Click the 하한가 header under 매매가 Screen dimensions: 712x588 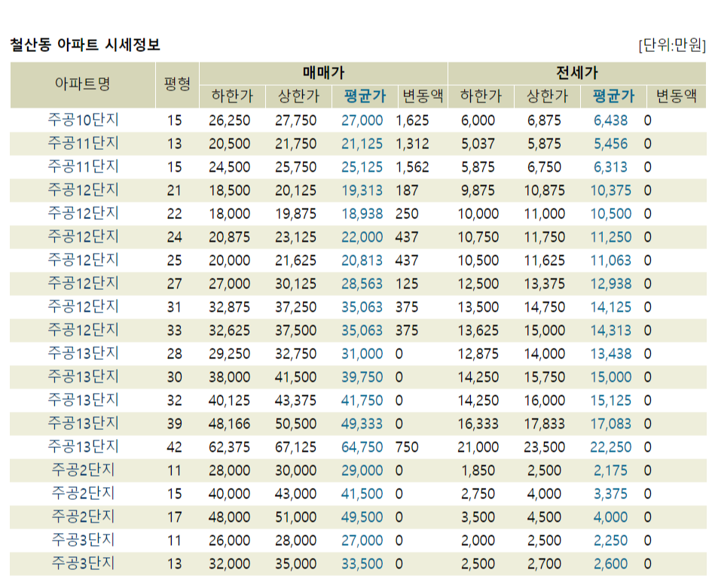[232, 96]
